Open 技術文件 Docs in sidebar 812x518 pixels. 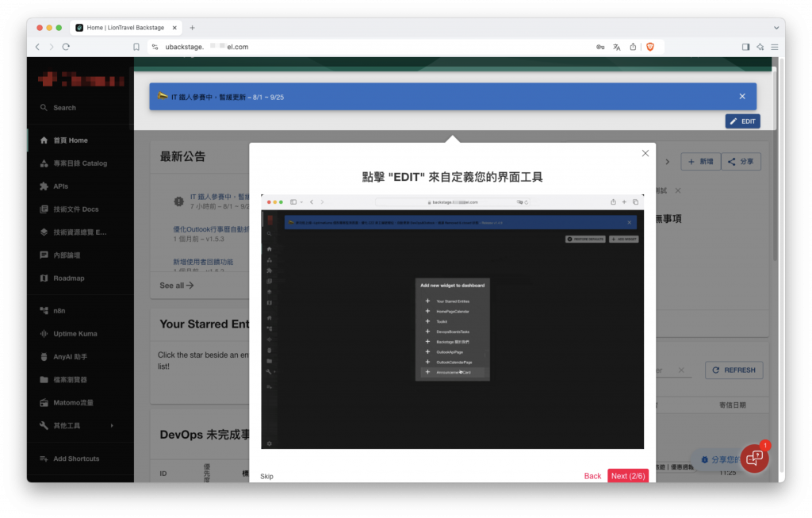[x=75, y=209]
